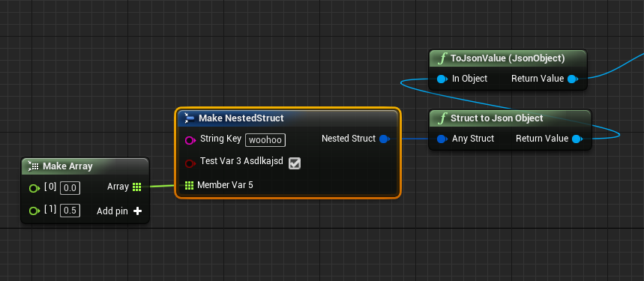
Task: Click the [0] input pin on Make Array
Action: pos(34,189)
